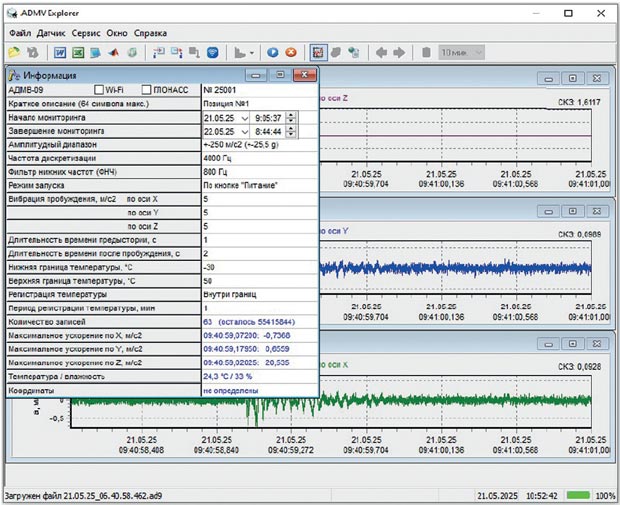Viewport: 620px width, 505px height.
Task: Open the Файл menu
Action: coord(20,33)
